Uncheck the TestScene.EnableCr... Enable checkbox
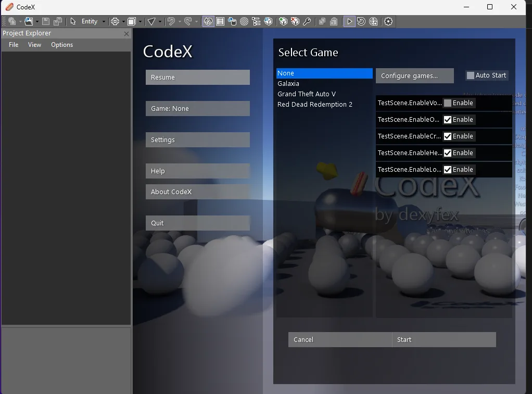Screen dimensions: 532x394 448,136
